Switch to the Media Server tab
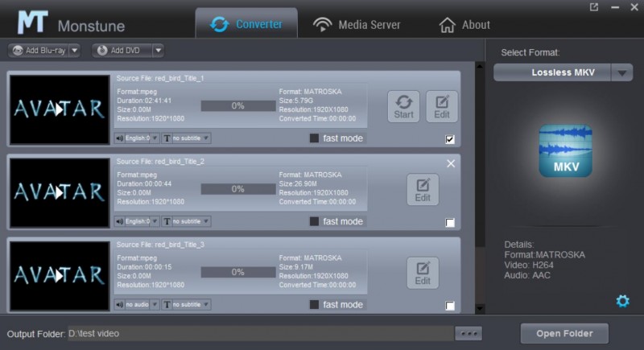Screen dimensions: 644x350 pyautogui.click(x=356, y=24)
